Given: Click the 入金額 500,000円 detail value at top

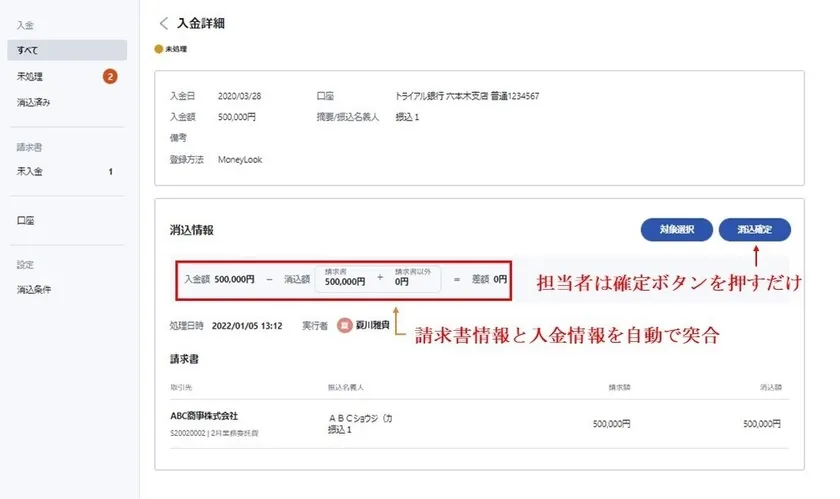Looking at the screenshot, I should (x=237, y=117).
